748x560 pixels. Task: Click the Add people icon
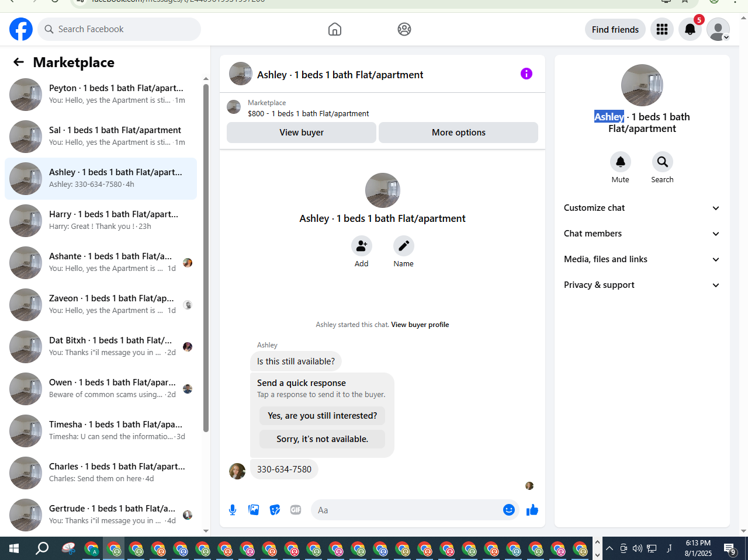click(x=362, y=246)
